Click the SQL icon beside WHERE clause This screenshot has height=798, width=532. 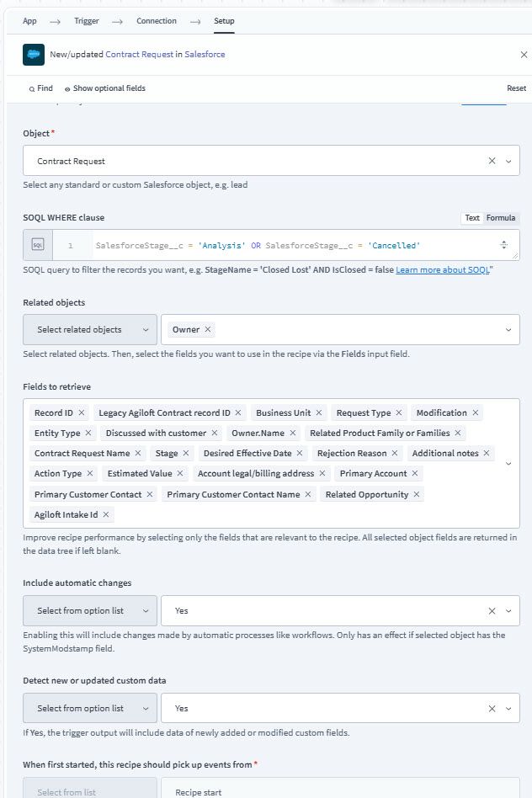click(38, 245)
